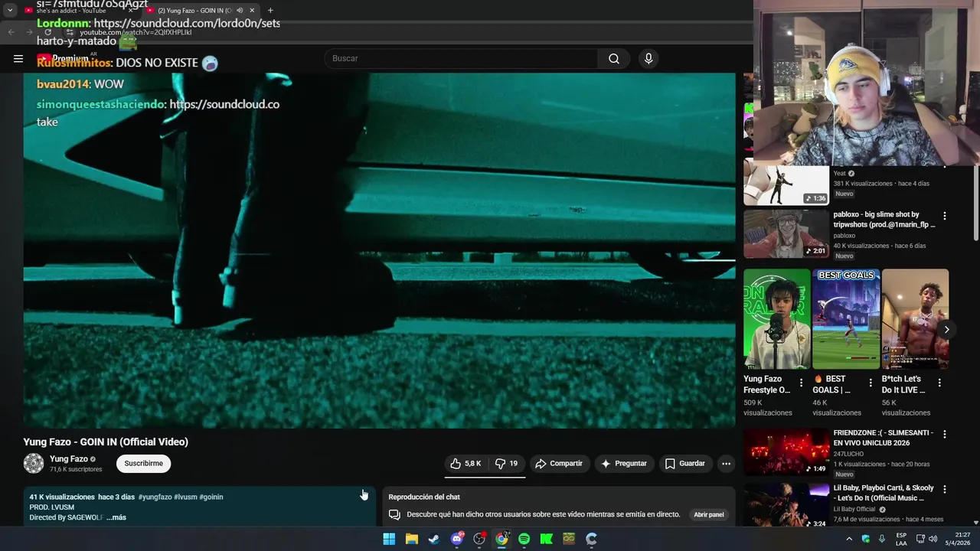Open options menu for pabloxo video
This screenshot has width=980, height=551.
944,216
